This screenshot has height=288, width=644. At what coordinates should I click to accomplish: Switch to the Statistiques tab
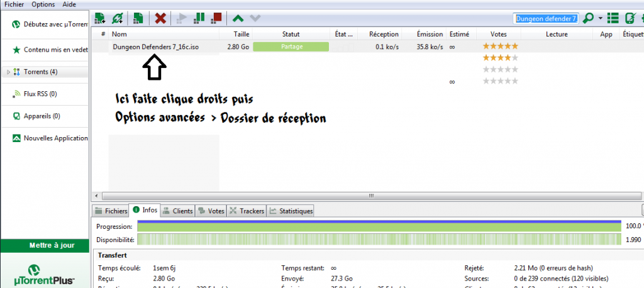[x=291, y=211]
